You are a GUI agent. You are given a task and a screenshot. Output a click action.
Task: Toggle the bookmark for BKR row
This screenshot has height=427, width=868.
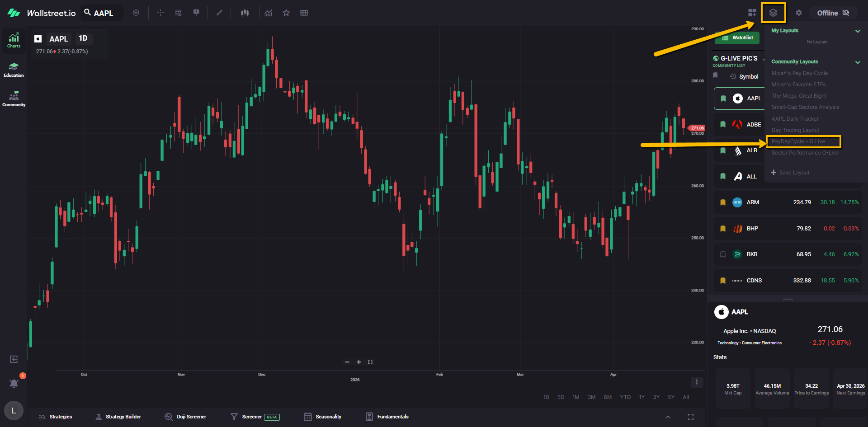pyautogui.click(x=723, y=254)
